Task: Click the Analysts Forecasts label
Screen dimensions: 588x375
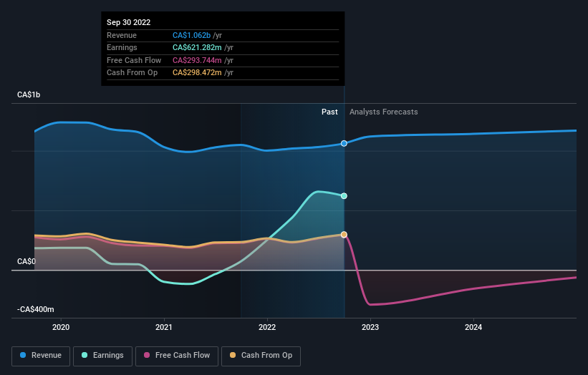Action: click(x=384, y=112)
